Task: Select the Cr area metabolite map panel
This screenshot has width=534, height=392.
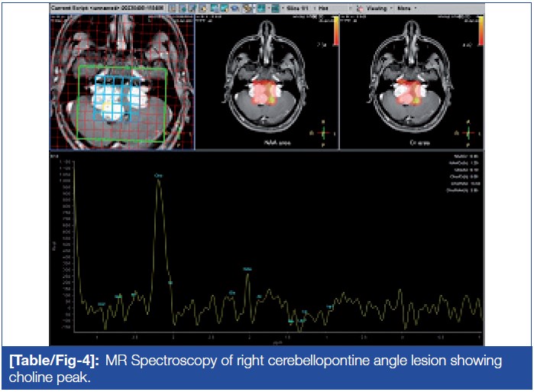Action: 411,84
